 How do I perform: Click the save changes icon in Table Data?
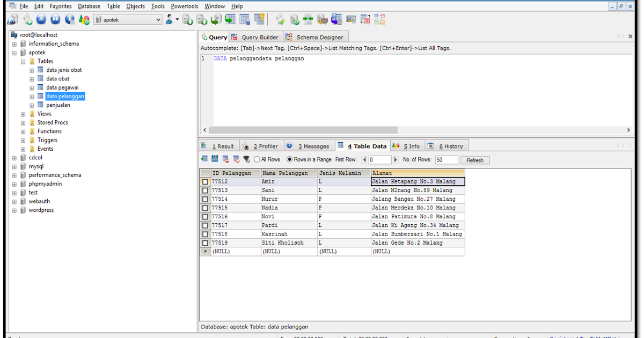pyautogui.click(x=214, y=159)
